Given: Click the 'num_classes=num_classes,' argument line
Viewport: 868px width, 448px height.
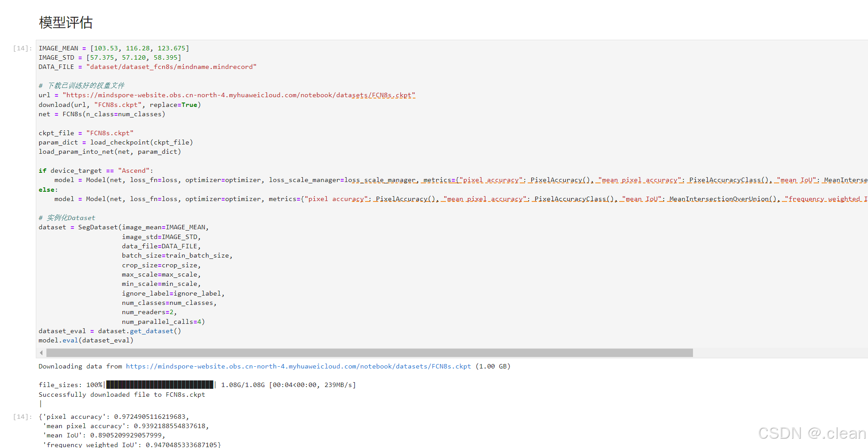Looking at the screenshot, I should point(169,303).
